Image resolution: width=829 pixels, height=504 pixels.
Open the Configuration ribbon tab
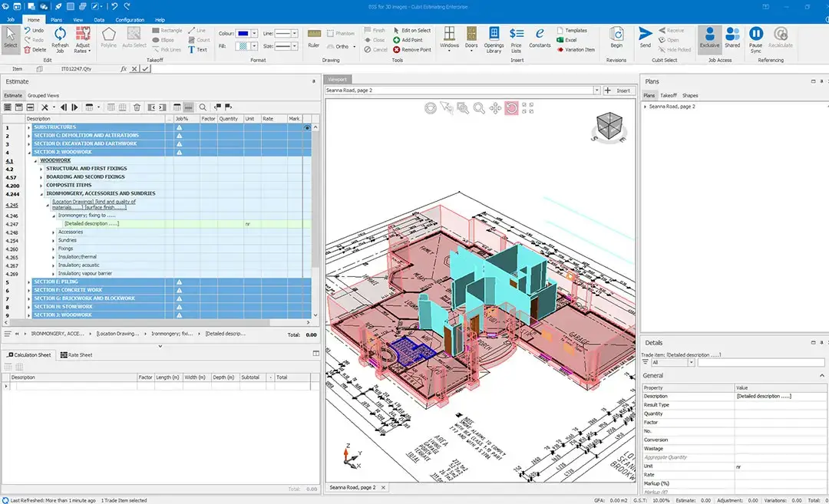coord(130,20)
